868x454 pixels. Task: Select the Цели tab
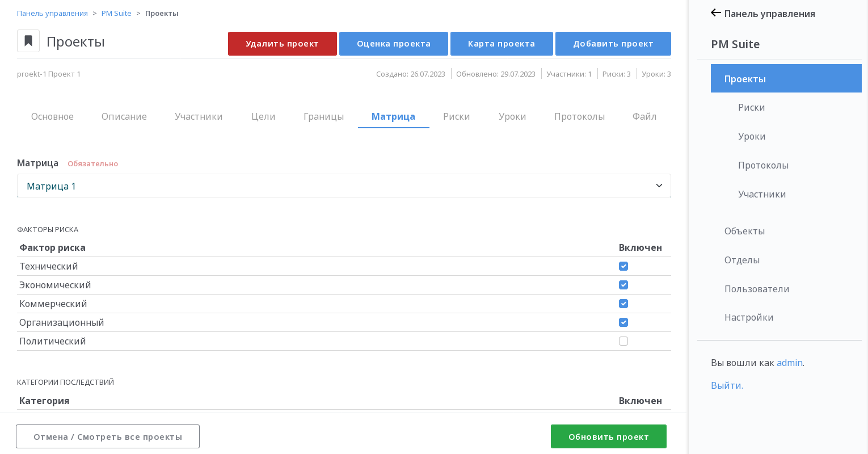tap(263, 116)
